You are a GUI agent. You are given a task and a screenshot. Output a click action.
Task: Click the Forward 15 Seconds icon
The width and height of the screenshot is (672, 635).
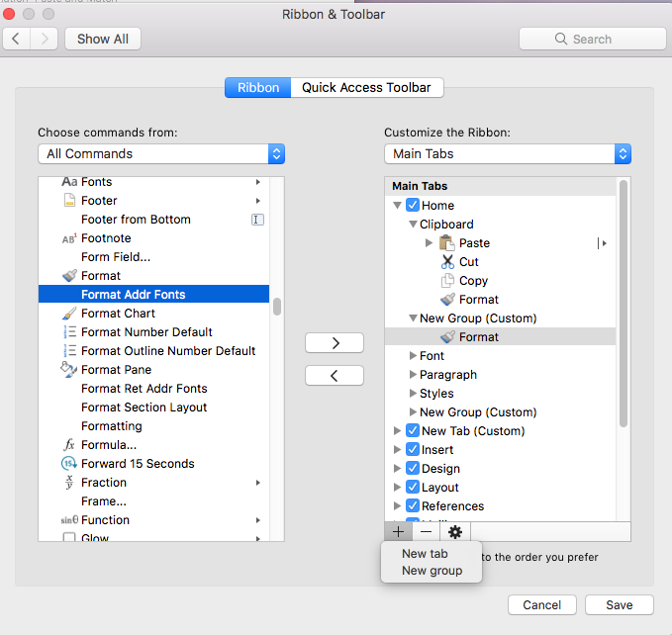point(69,463)
